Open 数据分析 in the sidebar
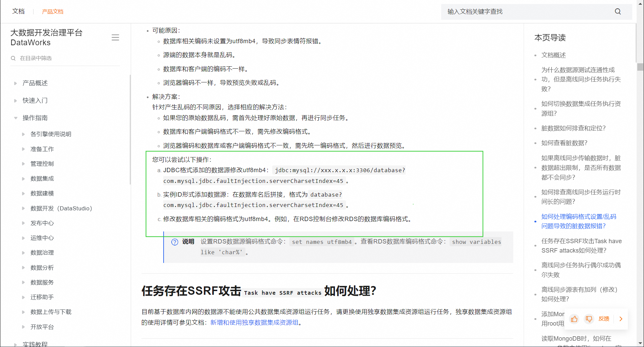Image resolution: width=644 pixels, height=347 pixels. pyautogui.click(x=42, y=268)
